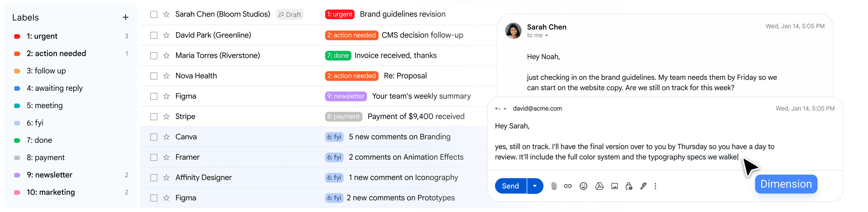Open the "1: urgent" label

pos(42,36)
